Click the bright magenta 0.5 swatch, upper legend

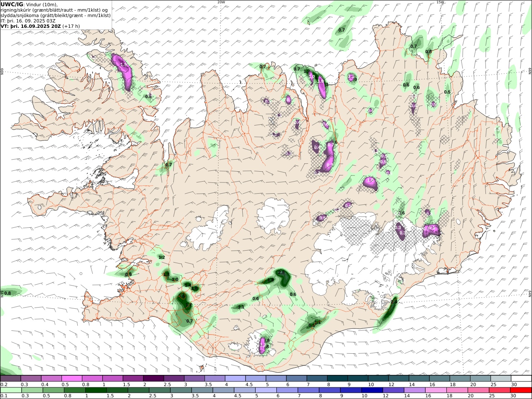pos(71,379)
